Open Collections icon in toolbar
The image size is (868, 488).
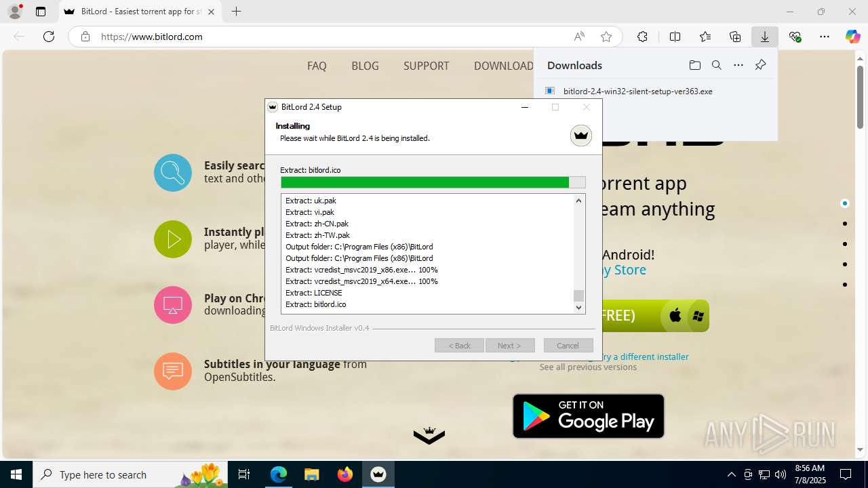(735, 37)
